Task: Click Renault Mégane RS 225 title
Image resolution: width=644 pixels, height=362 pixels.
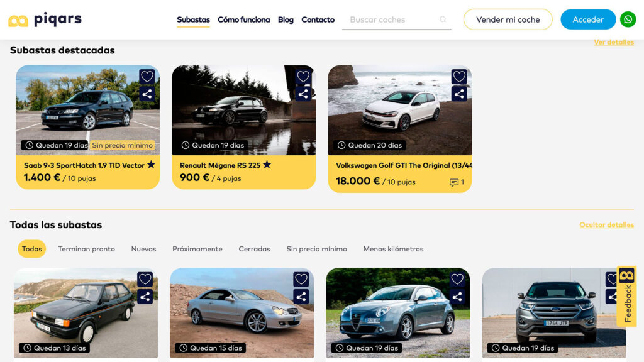Action: pos(220,165)
